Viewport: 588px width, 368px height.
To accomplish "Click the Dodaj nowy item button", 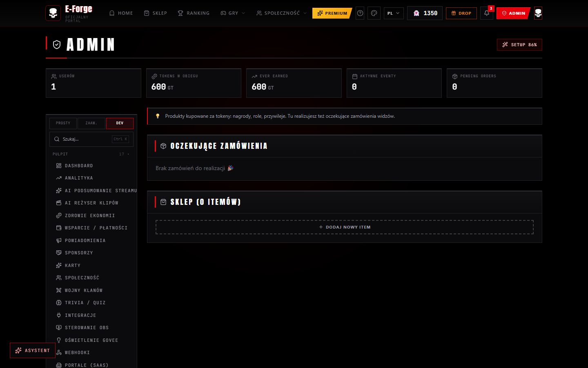I will [x=345, y=227].
